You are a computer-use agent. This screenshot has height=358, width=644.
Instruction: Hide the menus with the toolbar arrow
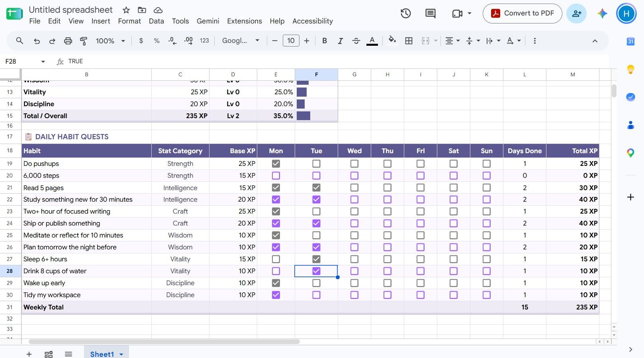[595, 41]
